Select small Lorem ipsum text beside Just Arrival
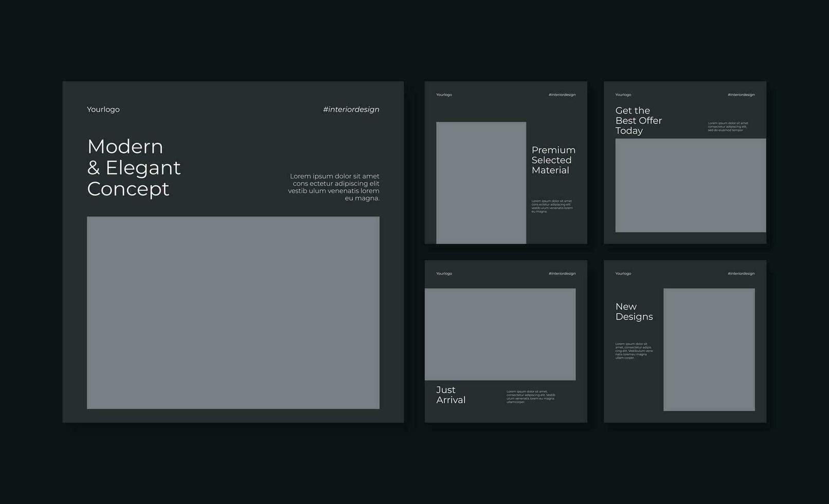The height and width of the screenshot is (504, 829). (x=531, y=397)
